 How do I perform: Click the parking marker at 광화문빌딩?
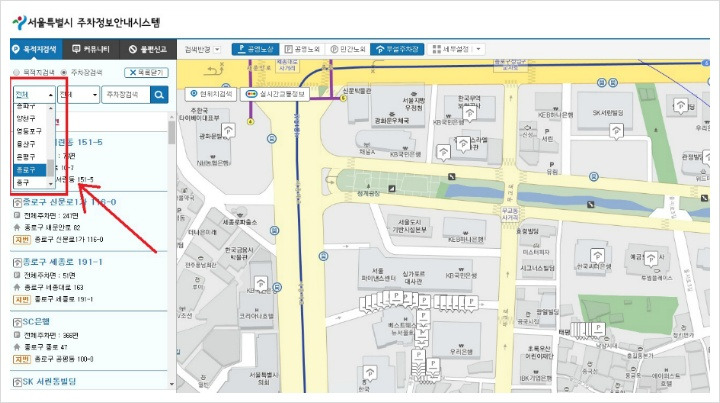click(228, 130)
